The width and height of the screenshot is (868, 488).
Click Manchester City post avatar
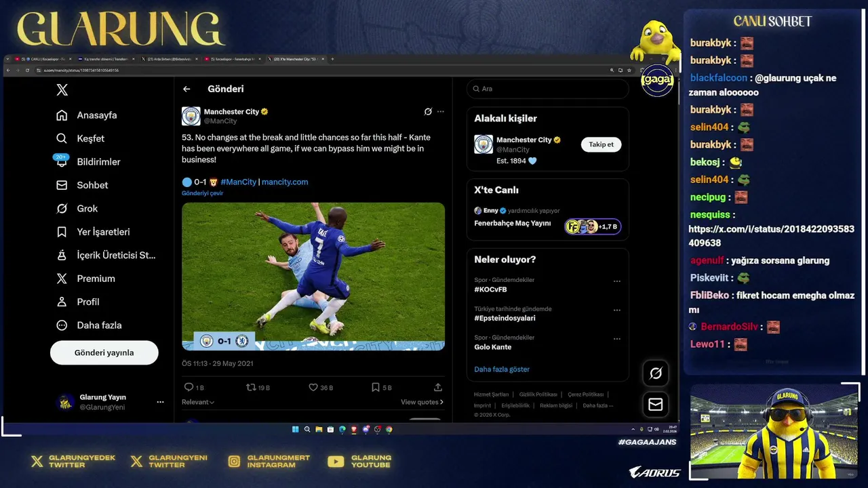click(191, 116)
